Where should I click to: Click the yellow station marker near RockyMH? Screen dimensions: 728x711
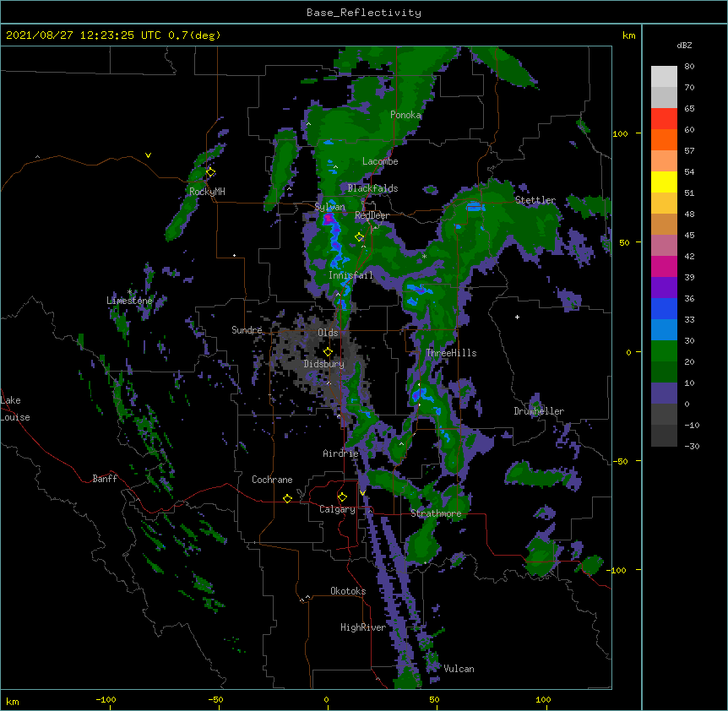click(211, 172)
